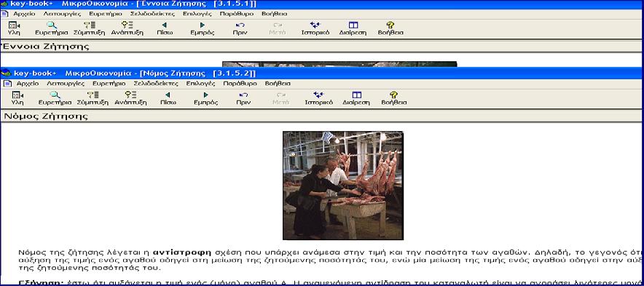
Task: Click Σύμπτυξη in Νόμος Ζήτησης window
Action: pyautogui.click(x=93, y=98)
